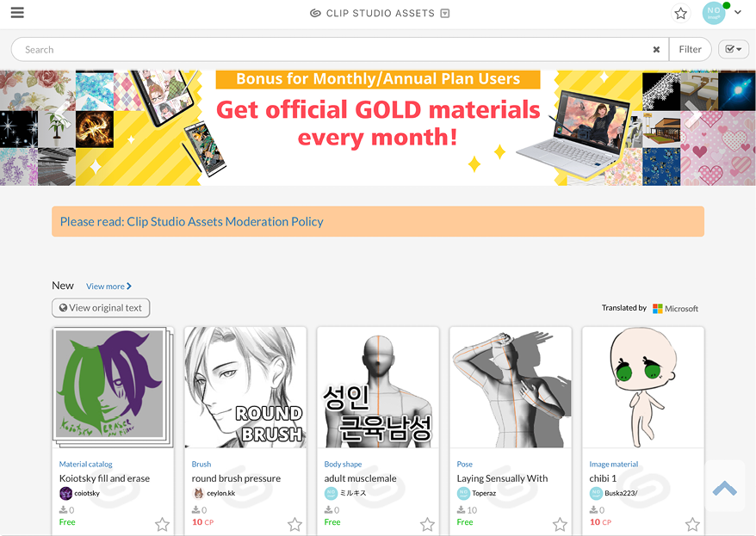Click the ceylon.kk author avatar
This screenshot has width=756, height=536.
coord(198,493)
